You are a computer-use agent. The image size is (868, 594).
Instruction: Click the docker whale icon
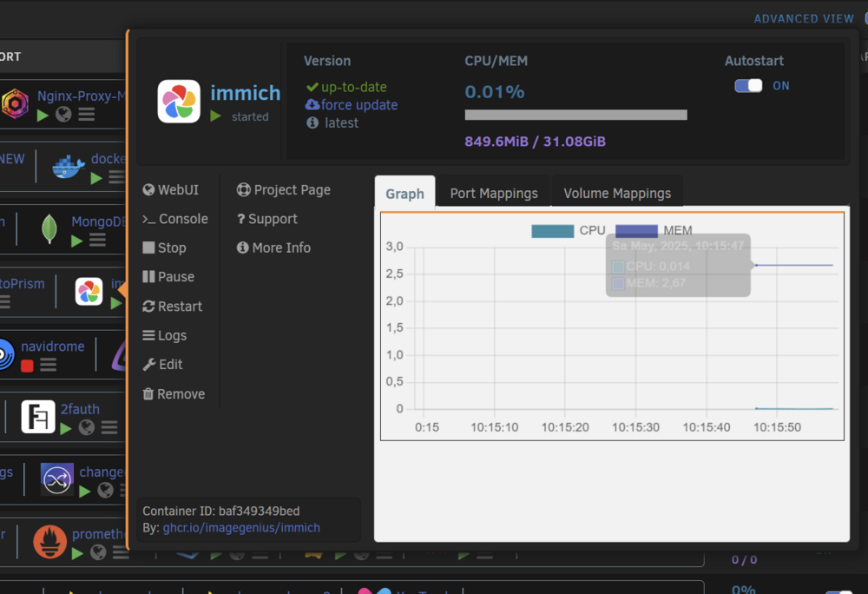click(x=68, y=166)
